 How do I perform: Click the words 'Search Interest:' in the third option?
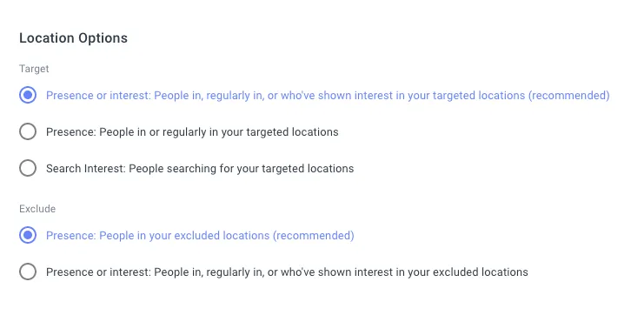pos(86,169)
